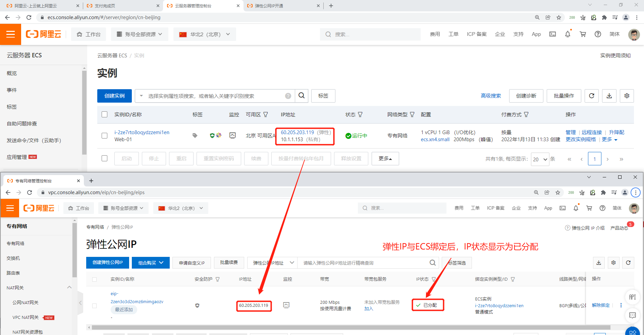The image size is (644, 335).
Task: Open monitoring chart icon for EIP 60.205.203.119
Action: [x=286, y=305]
